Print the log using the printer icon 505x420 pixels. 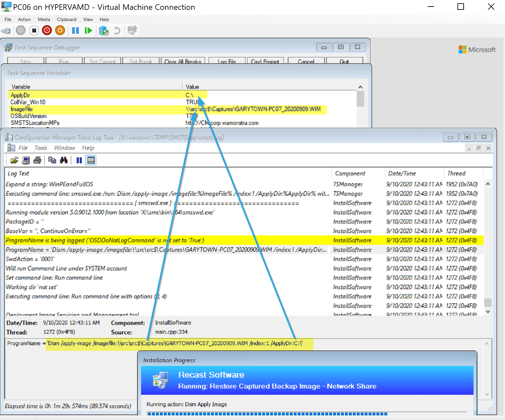click(37, 160)
